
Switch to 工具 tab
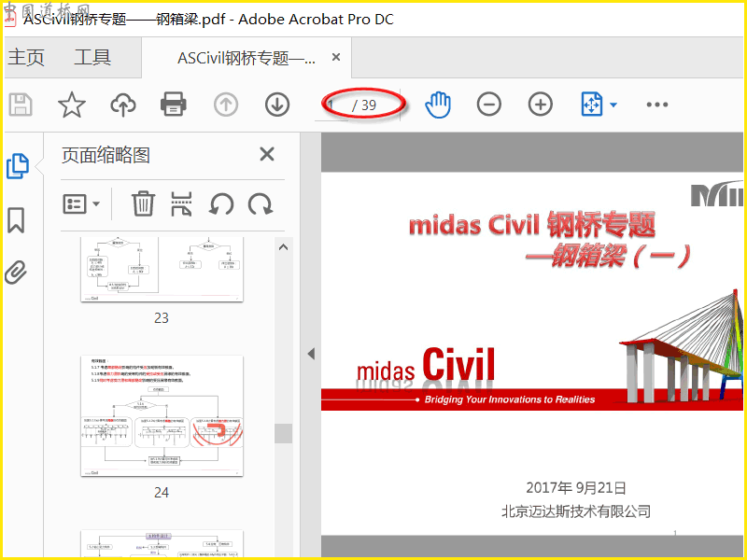point(92,58)
